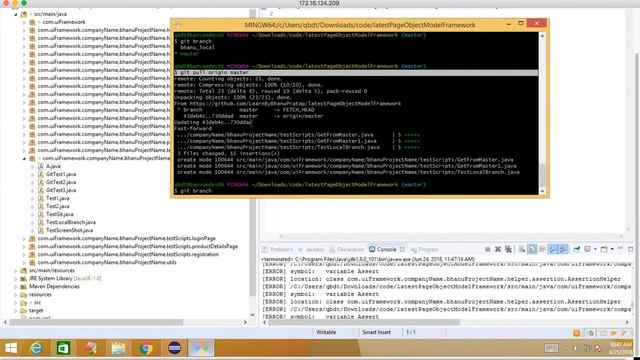Image resolution: width=640 pixels, height=360 pixels.
Task: Switch to Eclipse via its taskbar icon
Action: [174, 348]
